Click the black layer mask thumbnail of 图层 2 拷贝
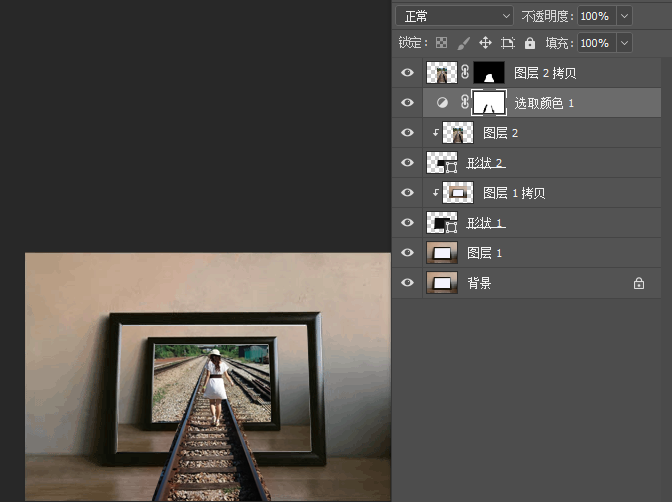The height and width of the screenshot is (502, 672). [489, 72]
